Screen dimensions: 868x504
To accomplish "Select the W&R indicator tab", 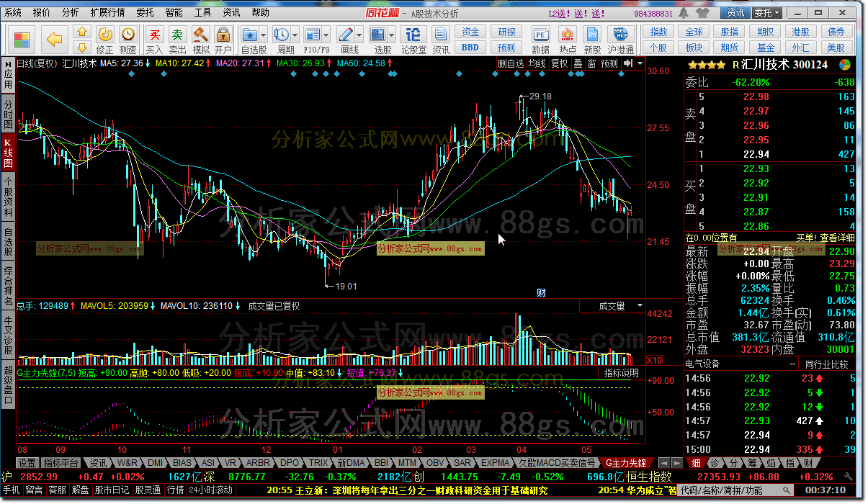I will tap(127, 462).
